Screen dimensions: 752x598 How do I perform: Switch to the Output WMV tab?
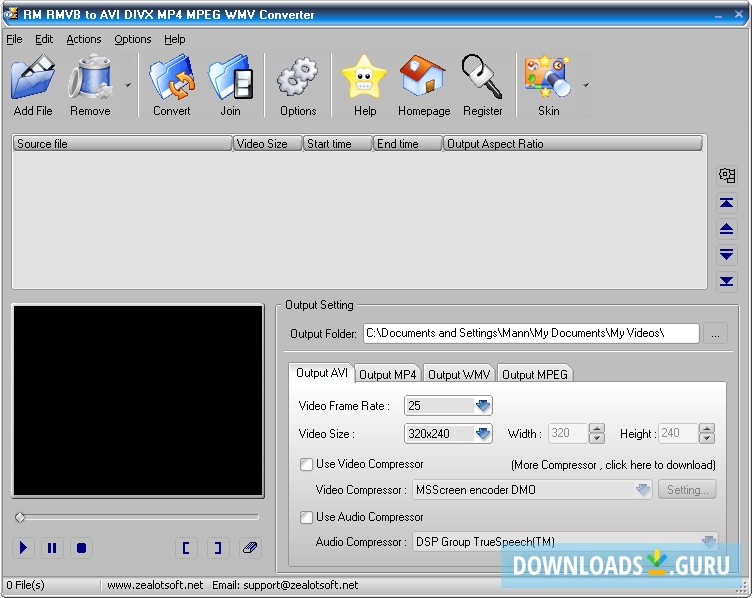click(x=459, y=375)
